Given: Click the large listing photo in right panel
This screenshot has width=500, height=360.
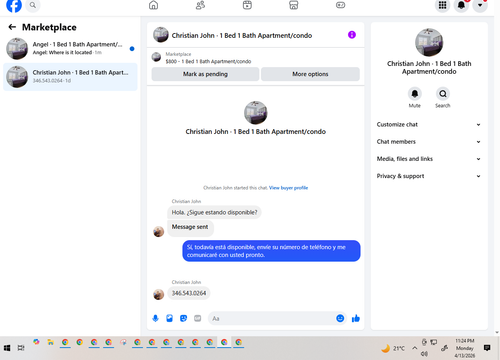Looking at the screenshot, I should pos(429,42).
